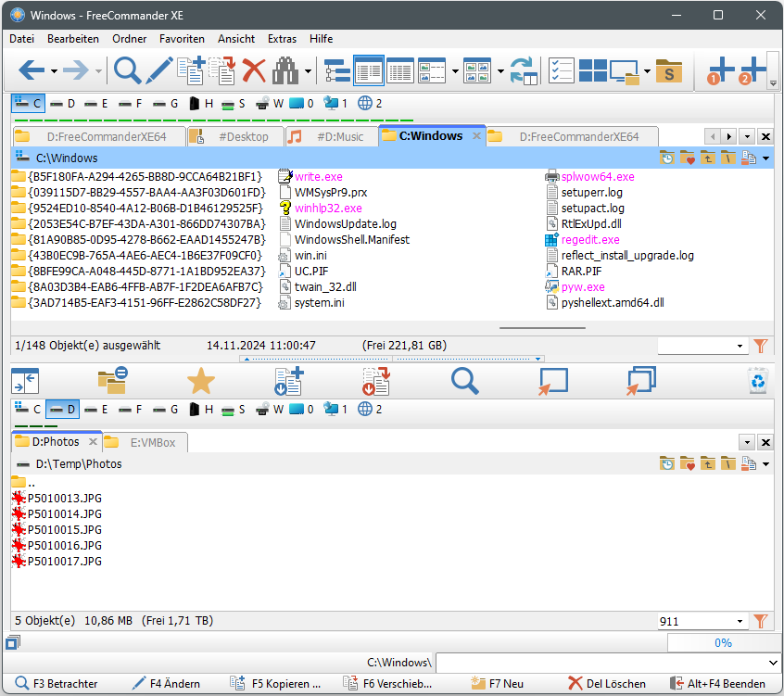
Task: Open the Favoriten menu
Action: pyautogui.click(x=182, y=39)
